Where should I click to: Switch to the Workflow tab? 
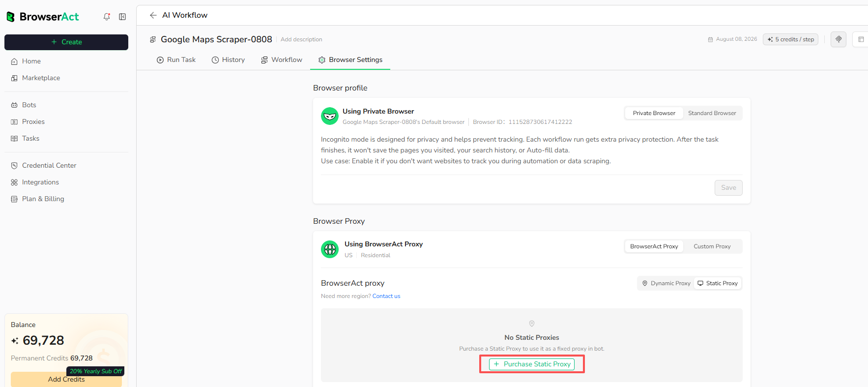click(x=282, y=60)
